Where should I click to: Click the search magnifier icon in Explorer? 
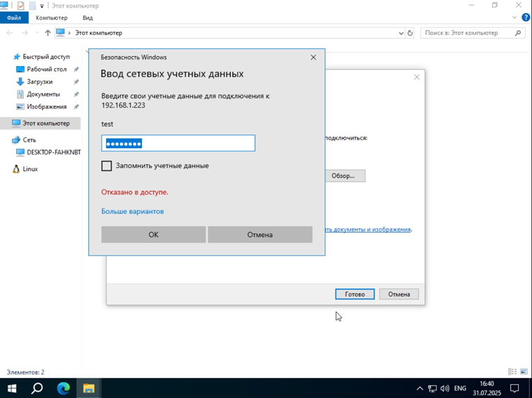(518, 33)
